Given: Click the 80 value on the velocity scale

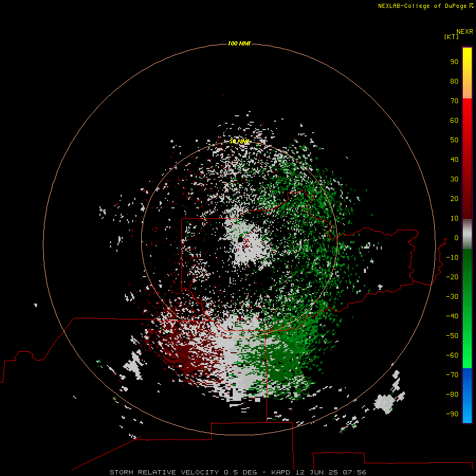Looking at the screenshot, I should 454,81.
